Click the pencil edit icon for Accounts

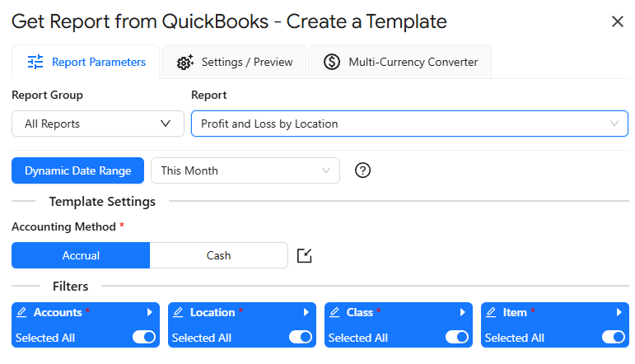22,313
